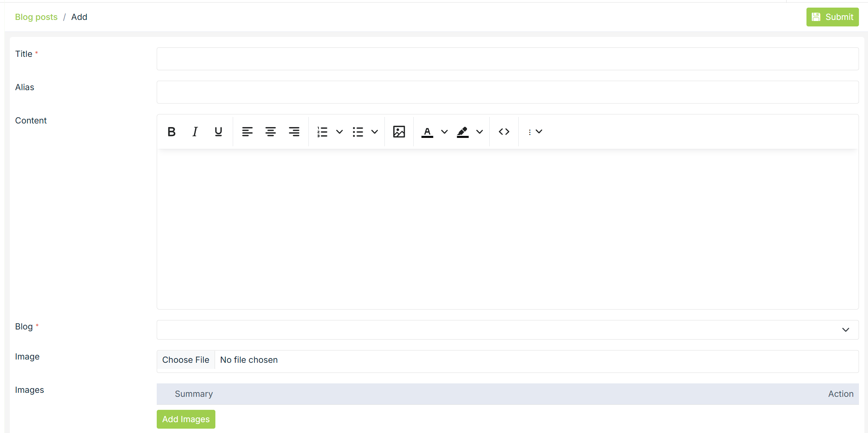Screen dimensions: 868x433
Task: Switch the editor to code view
Action: [x=503, y=131]
